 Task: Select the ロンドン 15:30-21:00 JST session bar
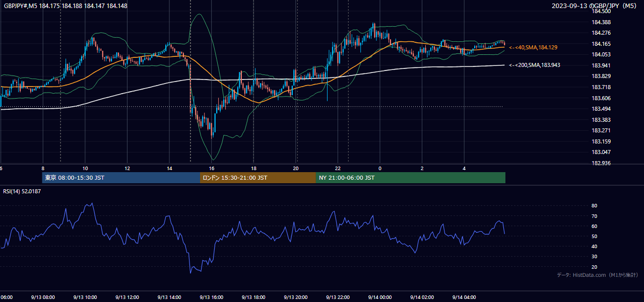pyautogui.click(x=258, y=178)
